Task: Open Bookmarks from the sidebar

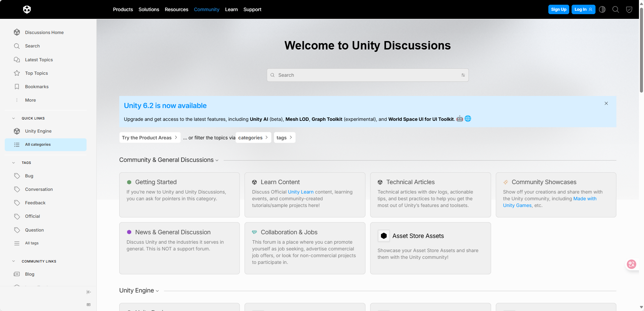Action: [37, 87]
